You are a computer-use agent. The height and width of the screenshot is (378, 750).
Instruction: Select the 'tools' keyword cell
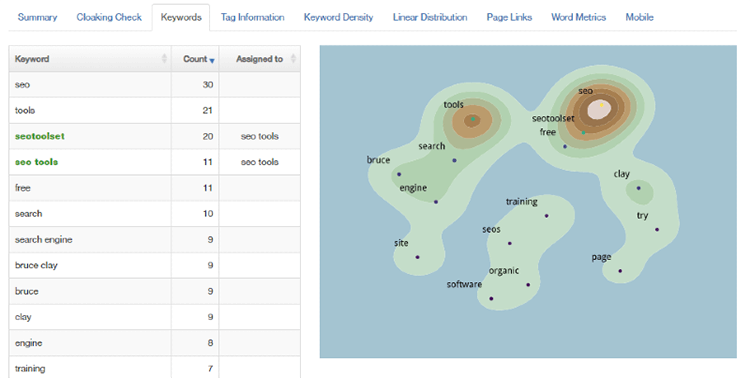(x=90, y=111)
